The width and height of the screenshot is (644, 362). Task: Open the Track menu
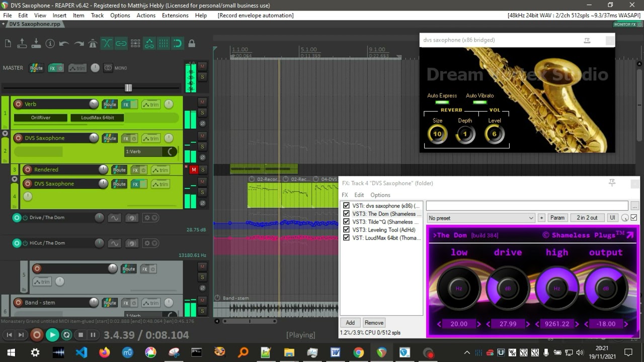click(x=97, y=16)
